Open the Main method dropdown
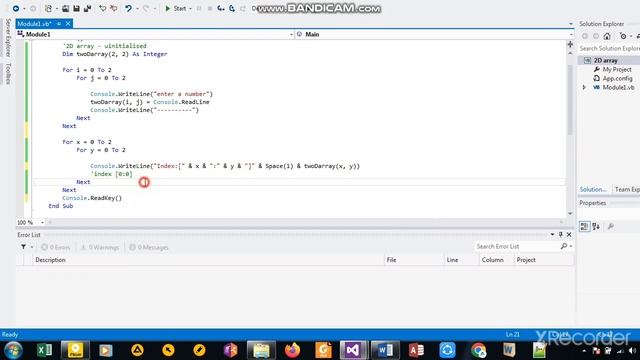The width and height of the screenshot is (640, 360). point(434,34)
